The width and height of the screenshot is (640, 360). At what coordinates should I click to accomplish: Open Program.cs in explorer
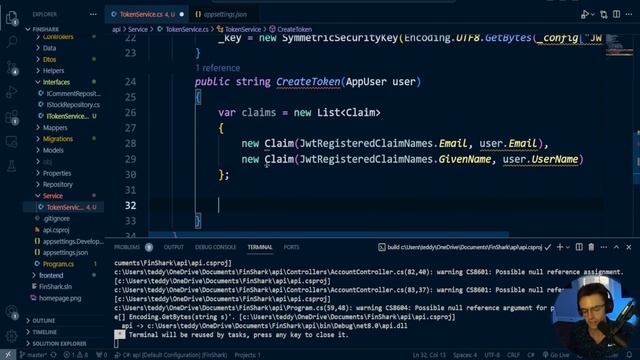(58, 264)
